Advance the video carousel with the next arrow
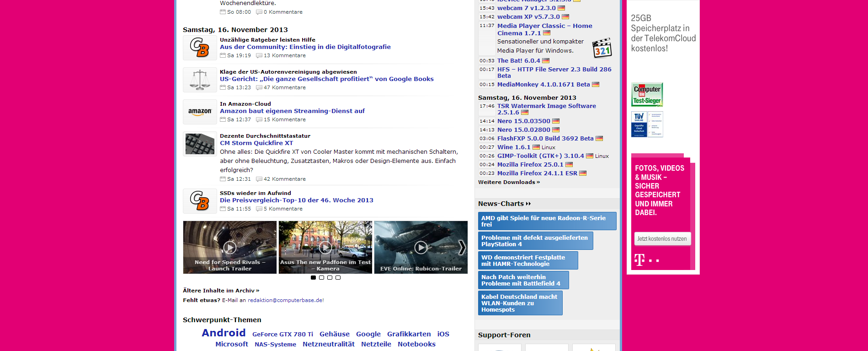Viewport: 868px width, 351px height. click(462, 248)
